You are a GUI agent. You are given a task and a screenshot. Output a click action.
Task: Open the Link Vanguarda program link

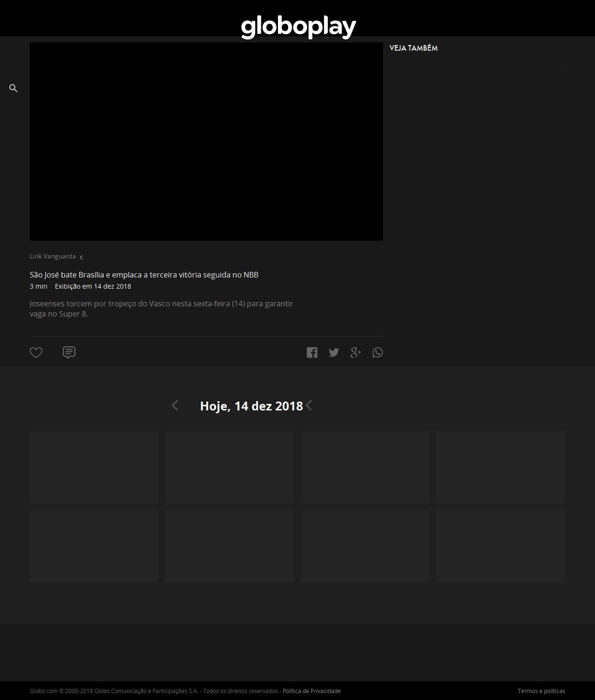53,257
